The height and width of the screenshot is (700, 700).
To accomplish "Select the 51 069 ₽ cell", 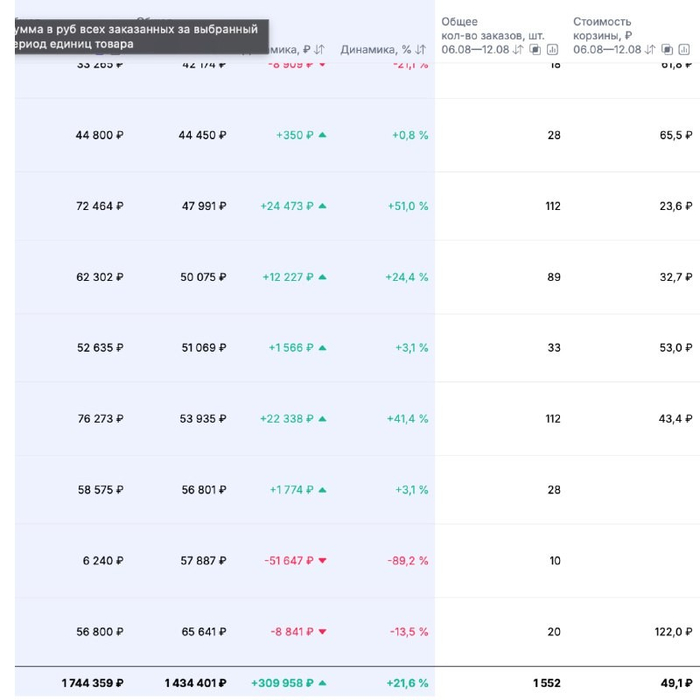I will click(204, 347).
